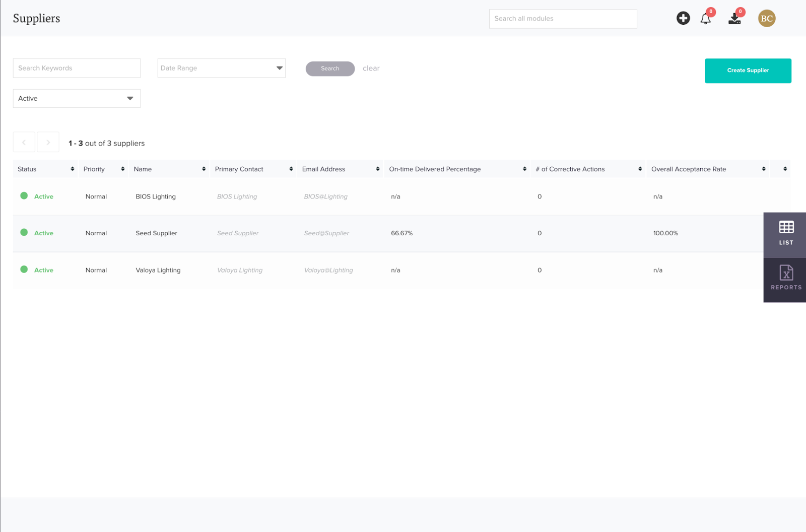Click Active status text for Valoya Lighting

pos(44,270)
